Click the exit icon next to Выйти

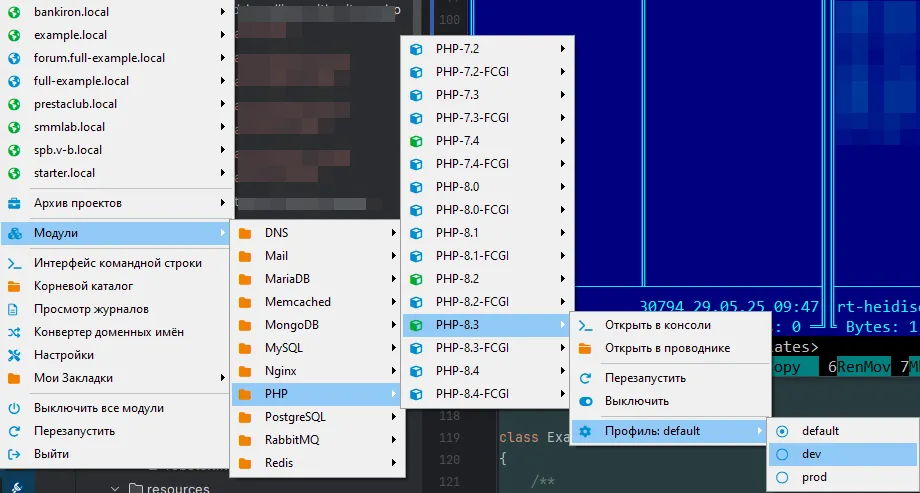(14, 454)
